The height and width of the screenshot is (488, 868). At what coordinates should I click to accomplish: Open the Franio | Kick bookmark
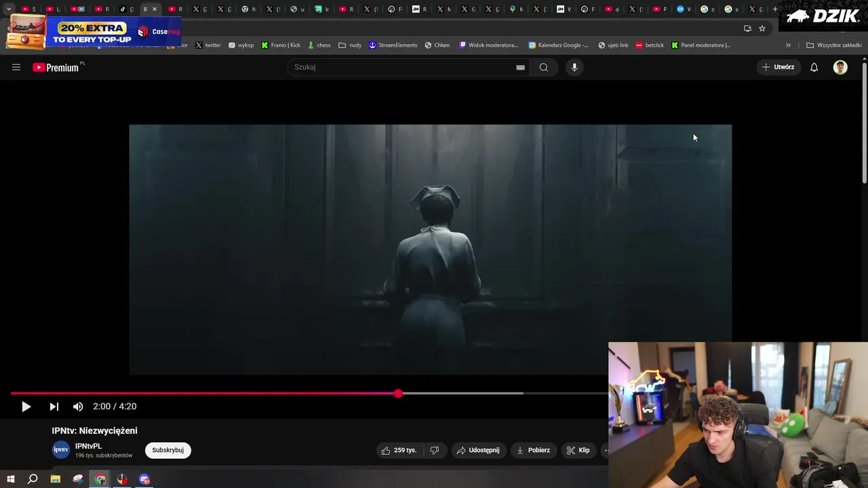(x=281, y=45)
